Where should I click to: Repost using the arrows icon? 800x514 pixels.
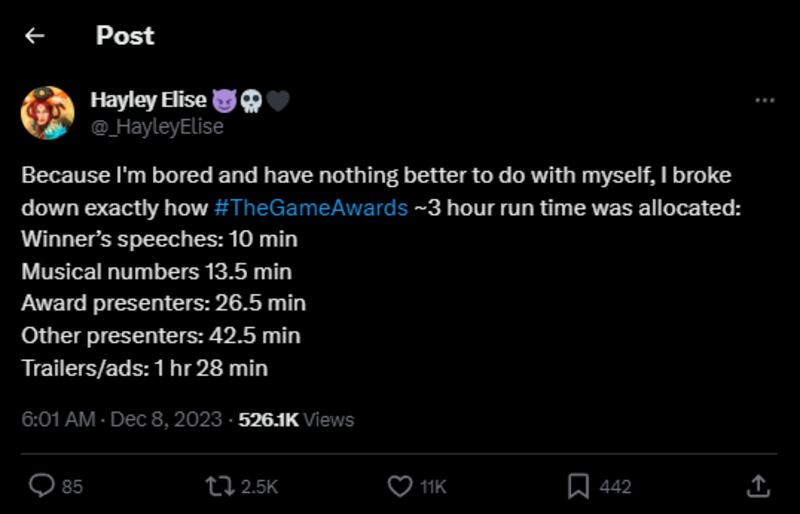[x=216, y=486]
